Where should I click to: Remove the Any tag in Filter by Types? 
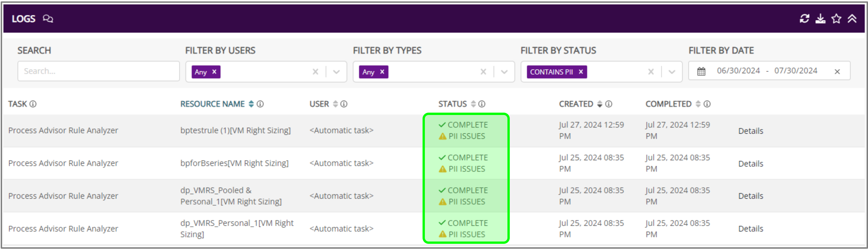(x=382, y=72)
